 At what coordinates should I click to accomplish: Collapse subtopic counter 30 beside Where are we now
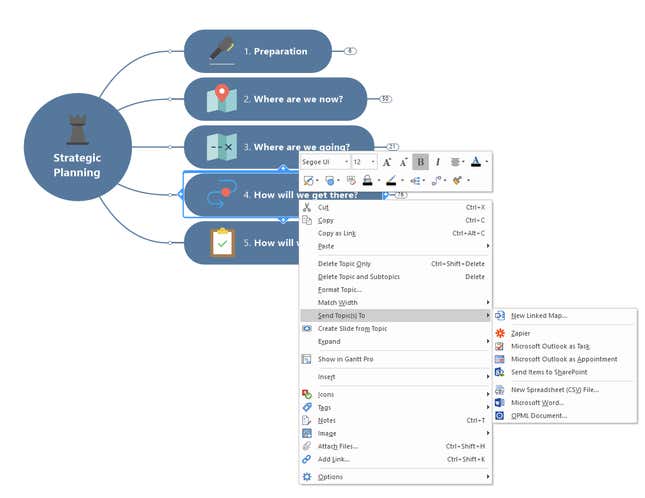coord(385,99)
